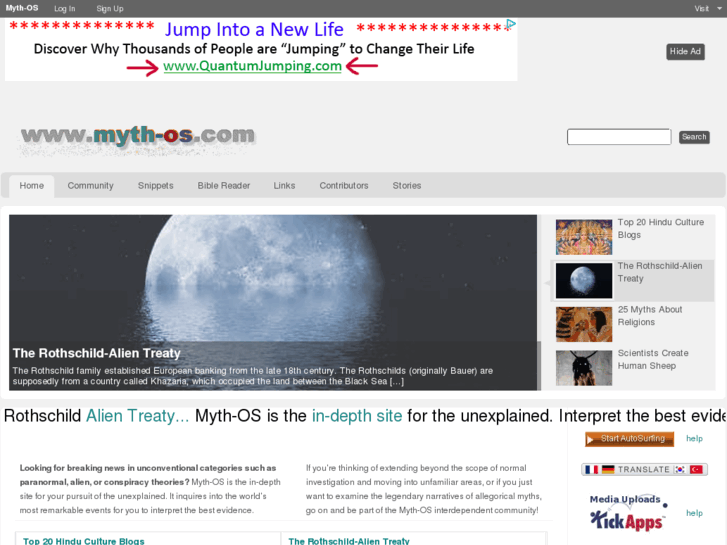Open the Snippets tab
Screen dimensions: 727x545
155,186
